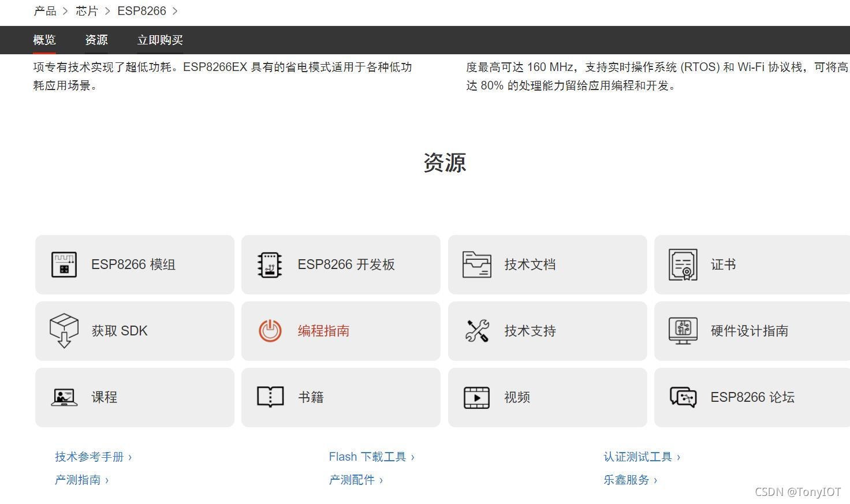Click the paragraph mentioning ESP8266EX 省电模式

coord(222,76)
